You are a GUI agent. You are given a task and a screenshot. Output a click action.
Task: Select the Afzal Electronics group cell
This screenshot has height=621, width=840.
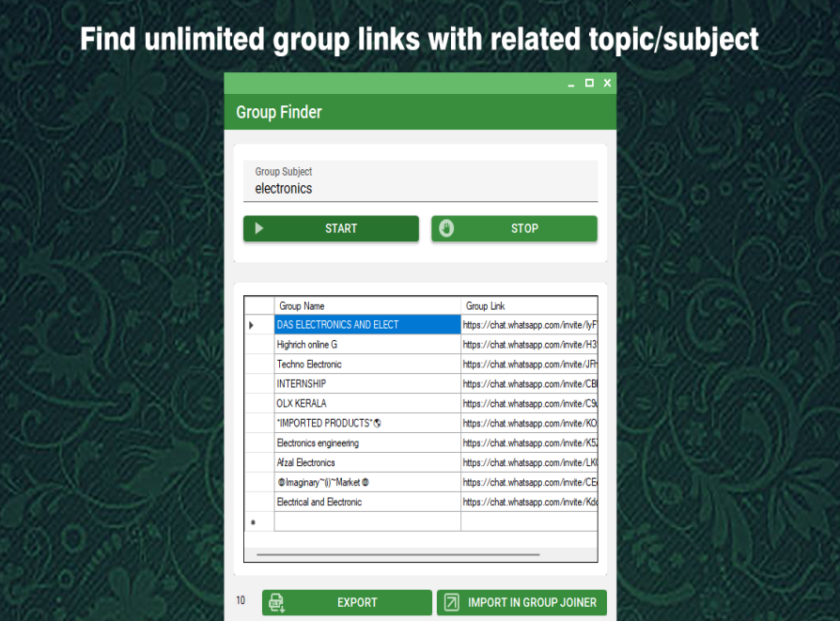click(366, 463)
